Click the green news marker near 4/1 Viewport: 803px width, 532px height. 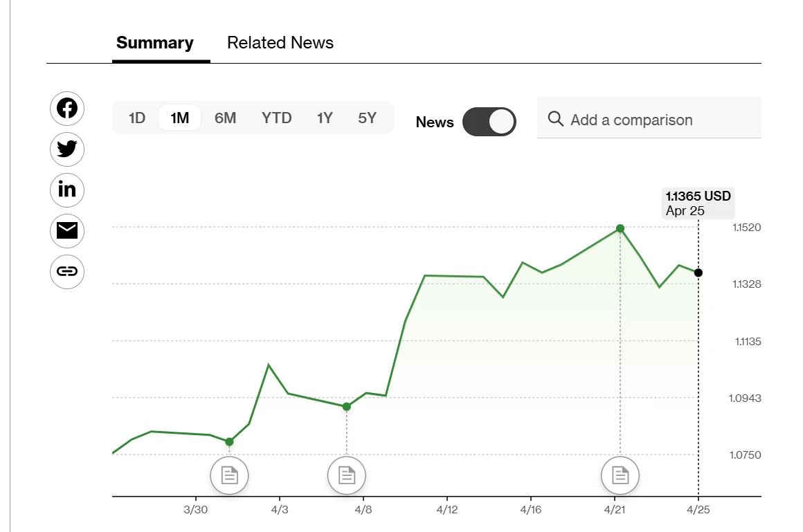229,442
